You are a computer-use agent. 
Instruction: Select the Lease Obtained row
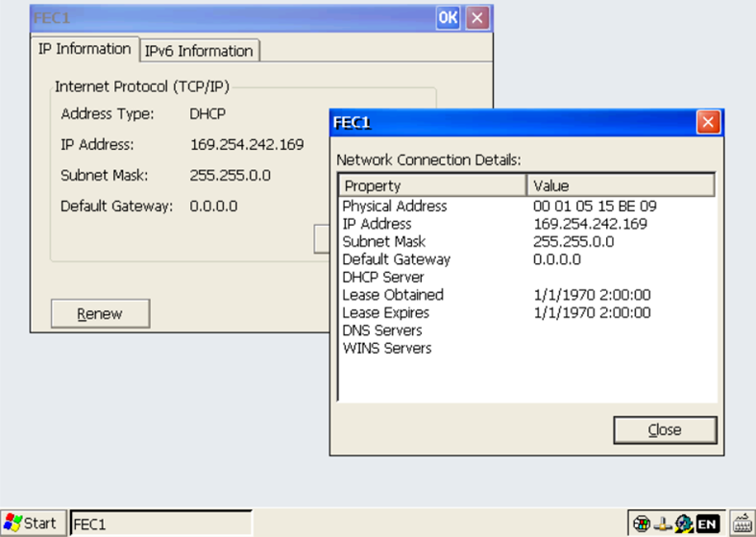tap(527, 295)
